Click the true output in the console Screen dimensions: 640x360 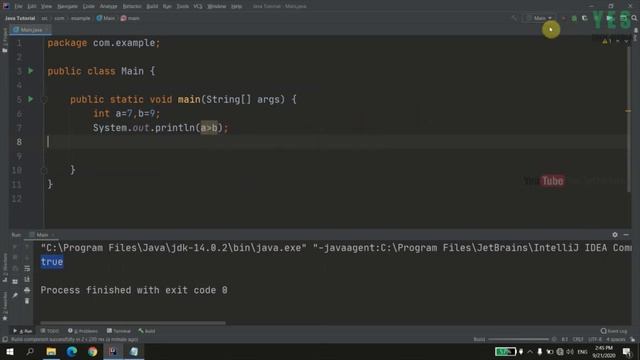click(x=52, y=262)
